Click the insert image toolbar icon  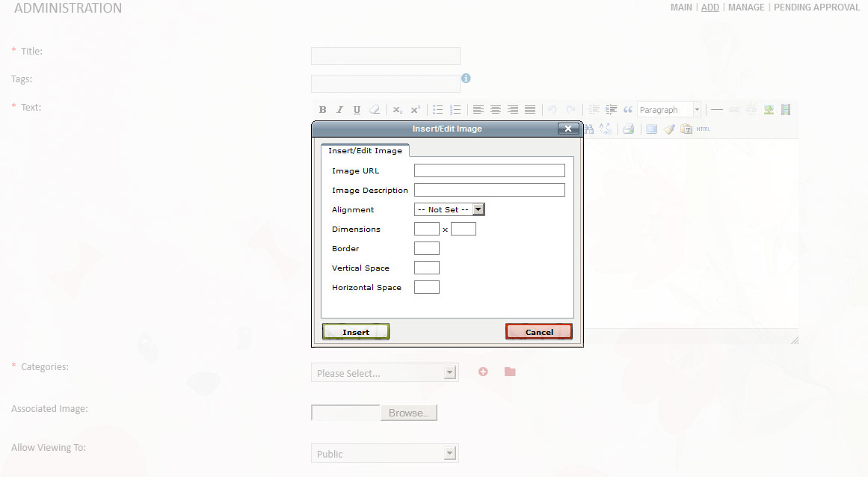769,110
